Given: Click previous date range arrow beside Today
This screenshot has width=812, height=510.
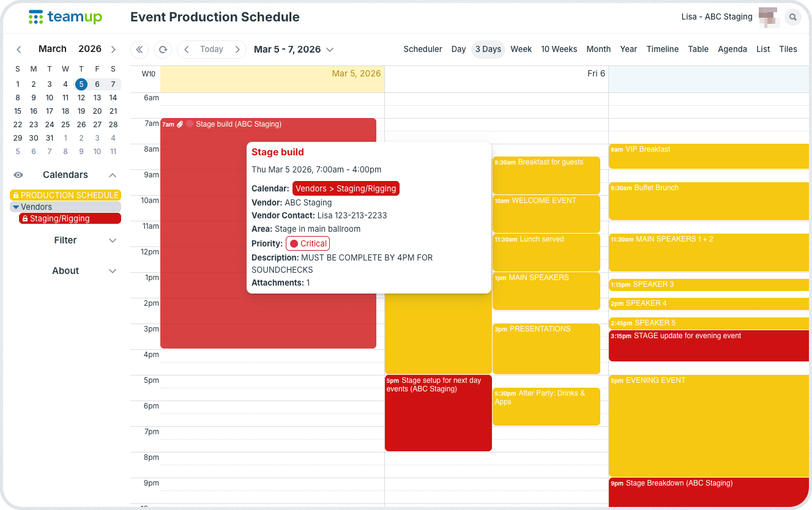Looking at the screenshot, I should (x=187, y=50).
